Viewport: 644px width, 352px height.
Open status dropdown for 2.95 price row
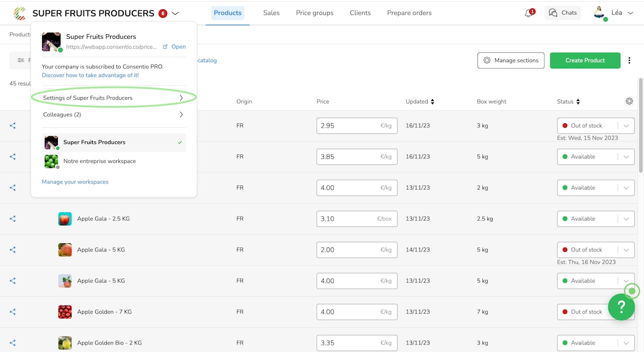(x=626, y=126)
